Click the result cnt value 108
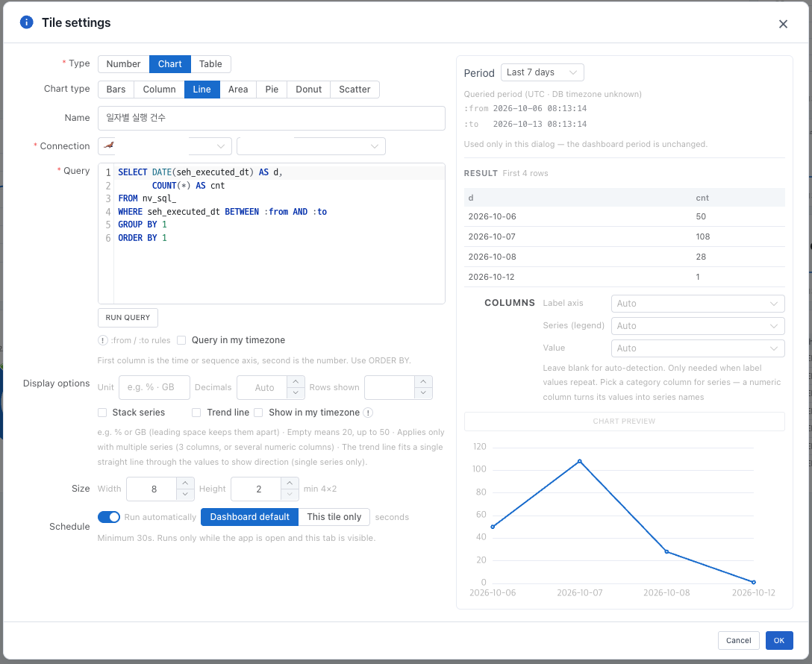 pyautogui.click(x=703, y=237)
